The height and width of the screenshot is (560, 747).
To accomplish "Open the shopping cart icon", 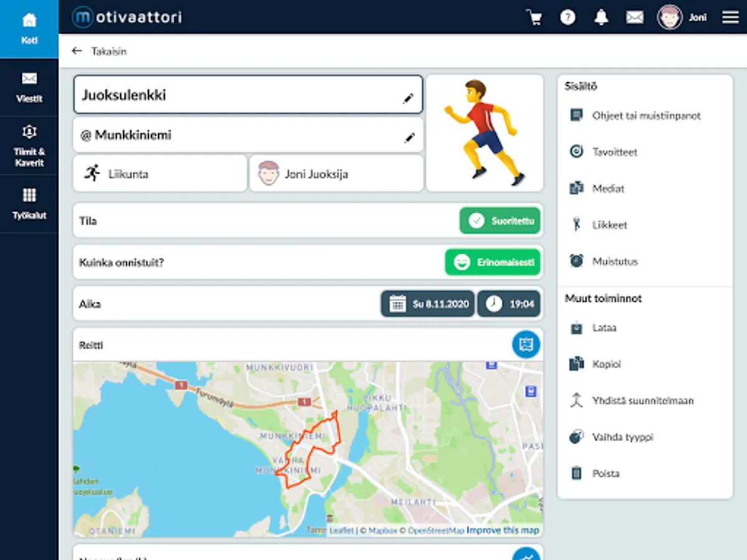I will click(534, 17).
